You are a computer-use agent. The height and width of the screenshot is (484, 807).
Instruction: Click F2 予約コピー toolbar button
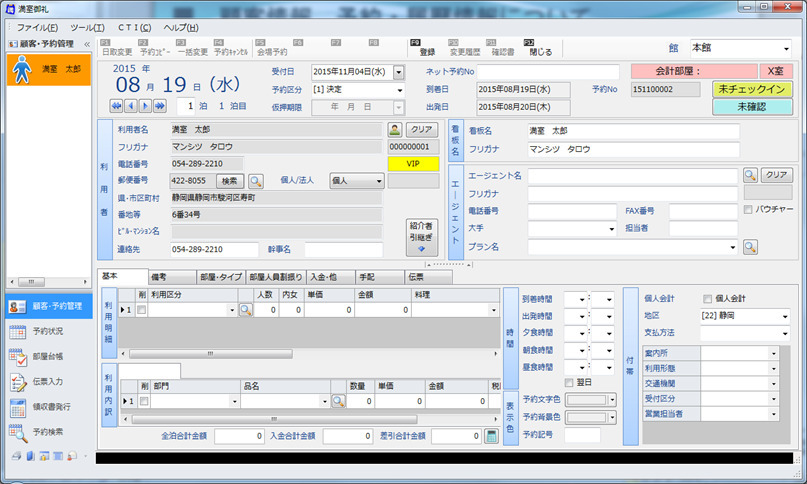(x=154, y=48)
